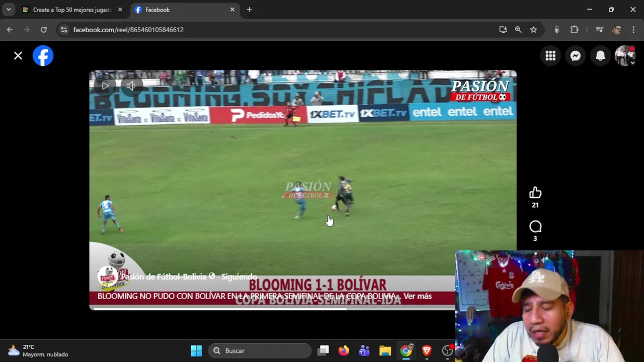The height and width of the screenshot is (362, 644).
Task: Open the browser zoom indicator
Action: coord(518,30)
